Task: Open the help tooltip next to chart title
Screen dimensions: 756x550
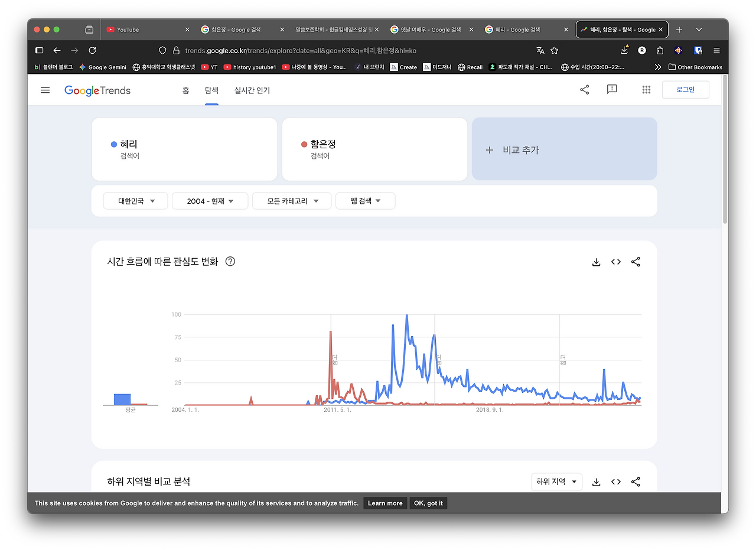Action: (230, 261)
